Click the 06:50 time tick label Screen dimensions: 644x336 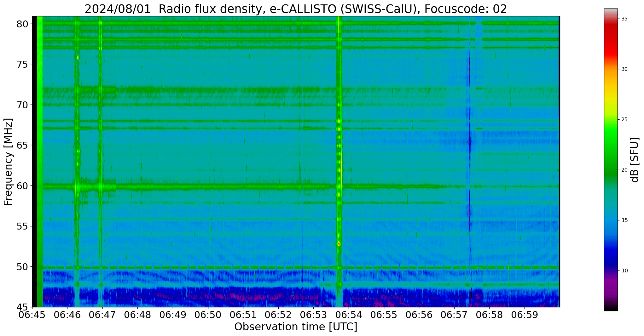point(208,315)
